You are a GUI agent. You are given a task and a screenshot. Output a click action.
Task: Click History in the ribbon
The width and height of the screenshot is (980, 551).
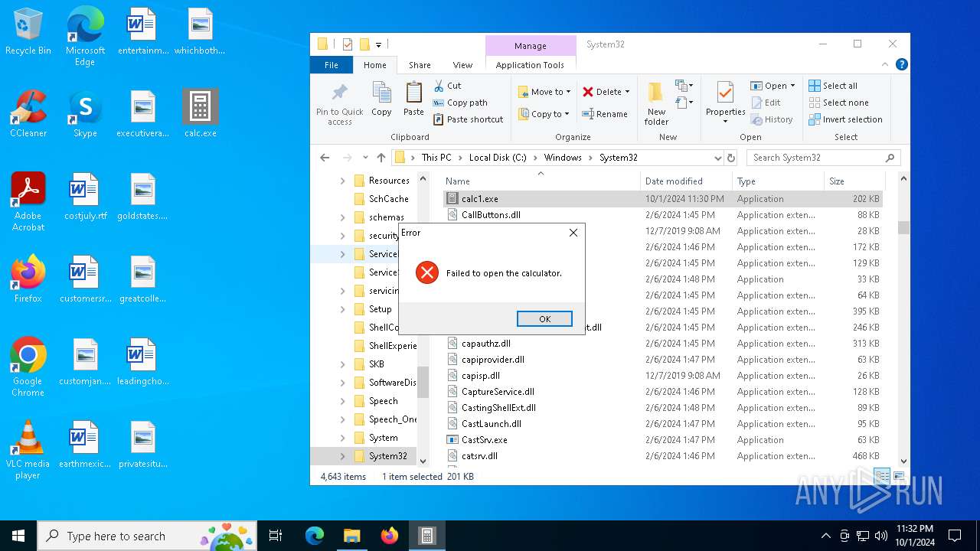click(x=772, y=119)
